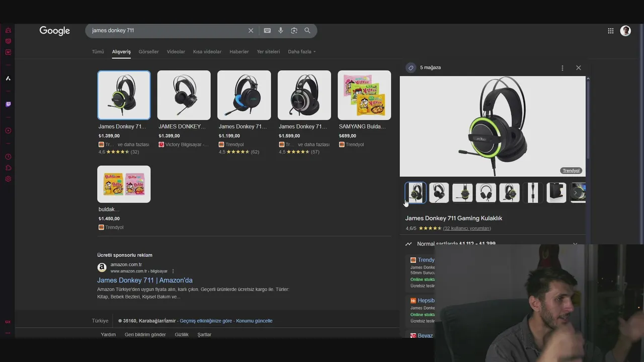Show next product thumbnails with arrow
Screen dimensions: 644x362
[x=576, y=193]
